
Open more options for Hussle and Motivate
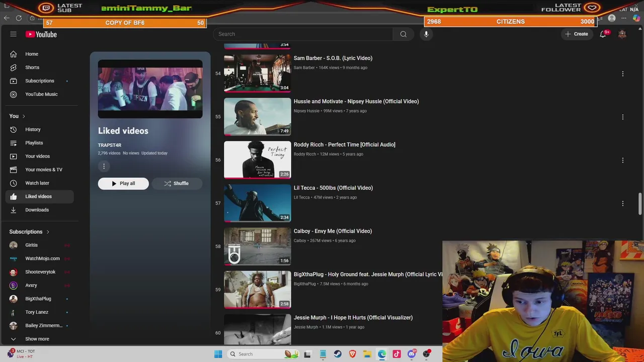(623, 117)
